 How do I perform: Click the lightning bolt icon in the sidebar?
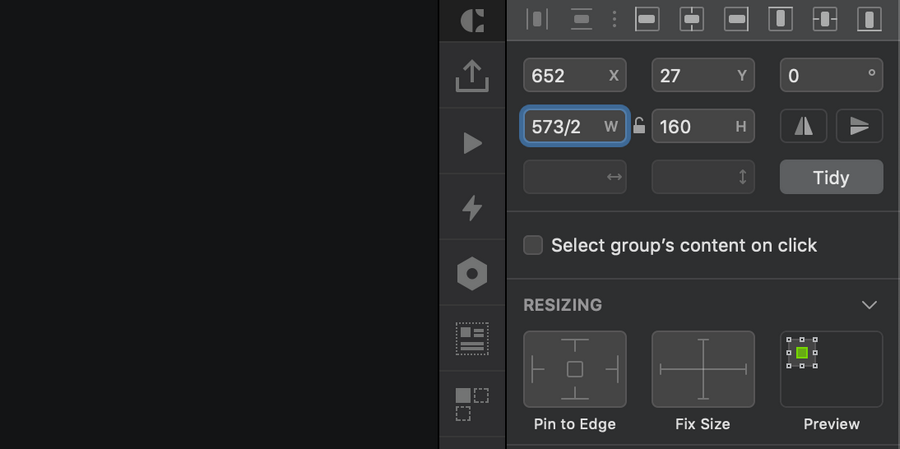point(472,208)
